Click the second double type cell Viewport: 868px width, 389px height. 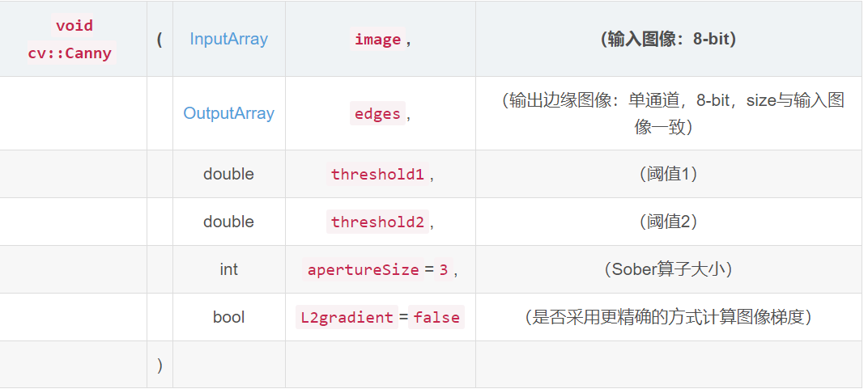click(x=228, y=222)
